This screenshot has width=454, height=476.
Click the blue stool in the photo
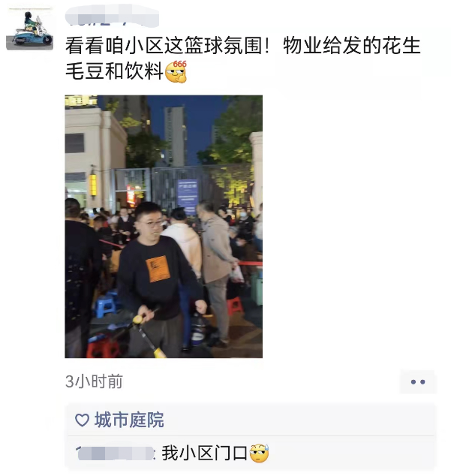click(107, 304)
